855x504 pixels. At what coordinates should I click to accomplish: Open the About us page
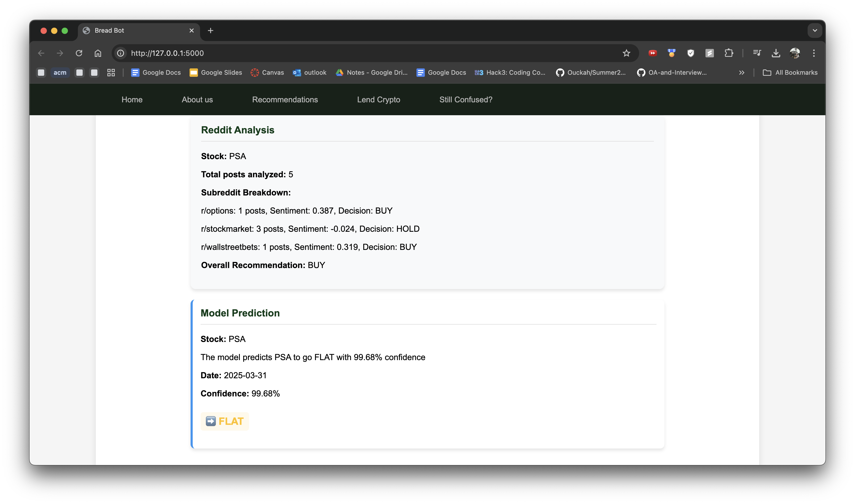pos(197,99)
